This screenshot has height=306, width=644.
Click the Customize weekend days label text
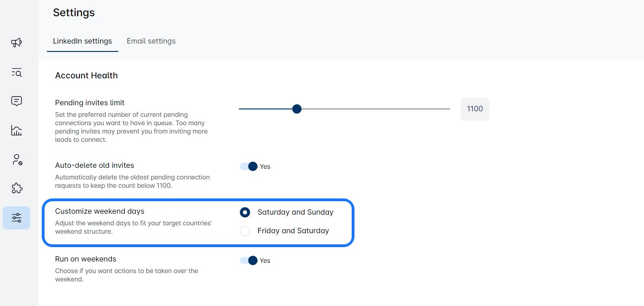(x=100, y=211)
